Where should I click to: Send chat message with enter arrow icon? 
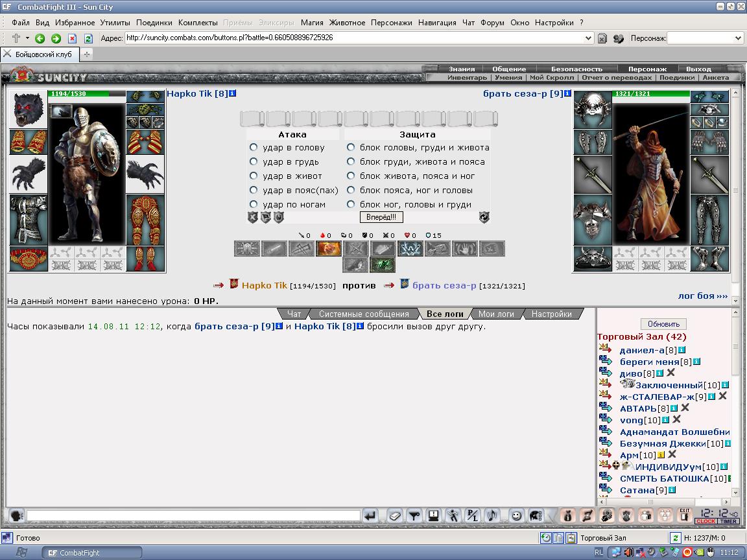point(370,515)
